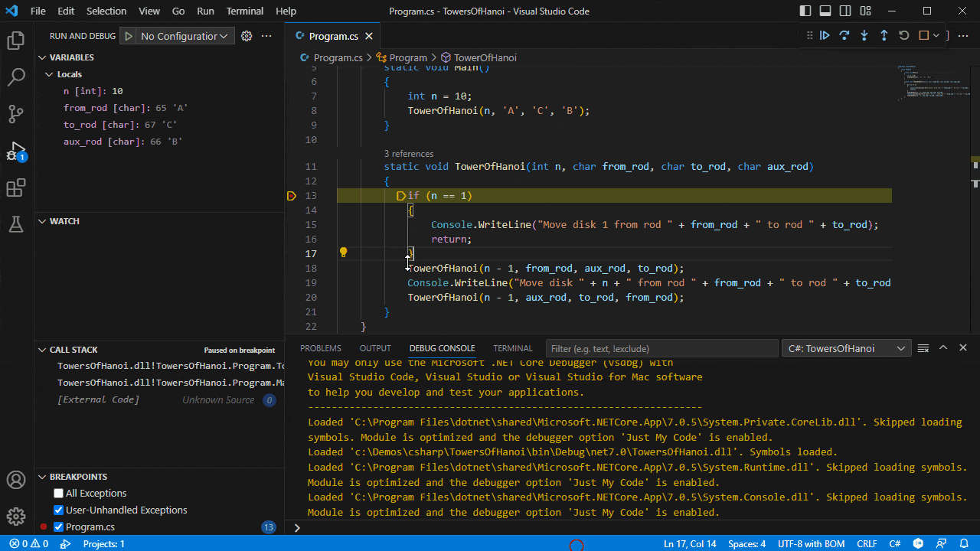The width and height of the screenshot is (980, 551).
Task: Disable User-Unhandled Exceptions
Action: [58, 510]
